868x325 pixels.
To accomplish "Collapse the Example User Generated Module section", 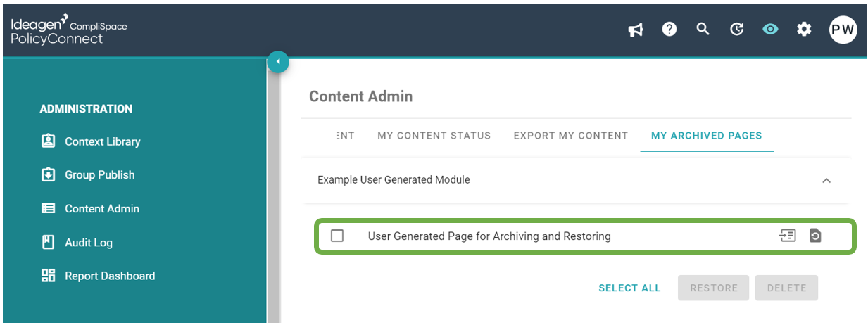I will [x=826, y=180].
